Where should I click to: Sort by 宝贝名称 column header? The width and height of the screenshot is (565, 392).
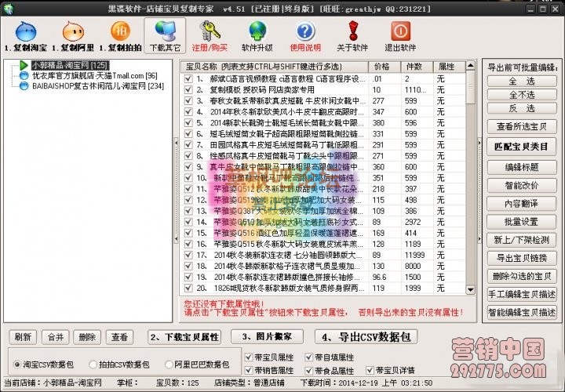[275, 67]
